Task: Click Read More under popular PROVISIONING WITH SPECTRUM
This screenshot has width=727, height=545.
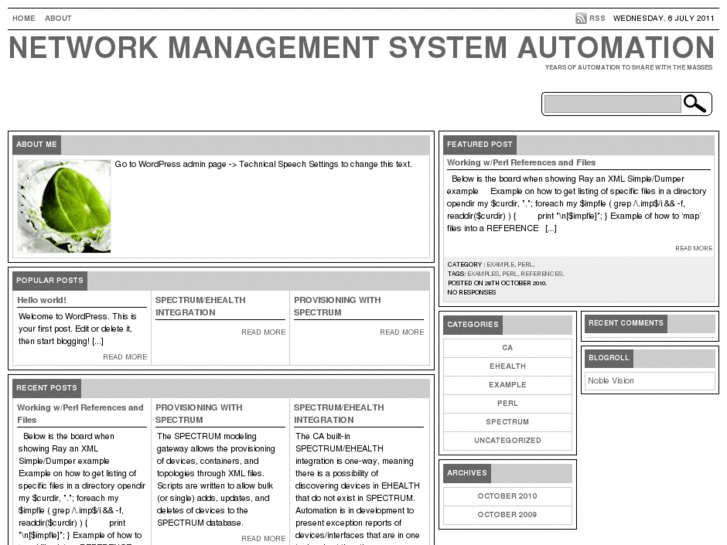Action: 402,332
